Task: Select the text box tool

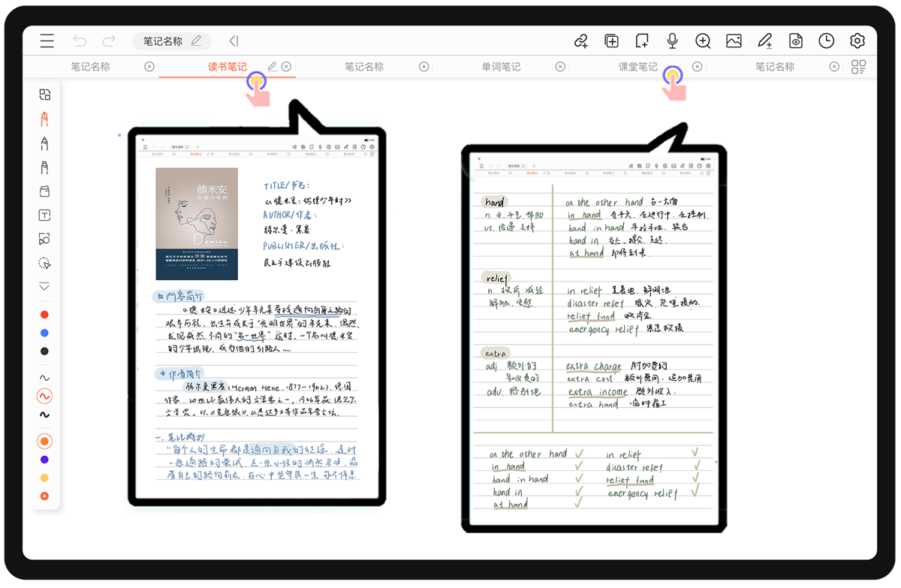Action: [x=44, y=216]
